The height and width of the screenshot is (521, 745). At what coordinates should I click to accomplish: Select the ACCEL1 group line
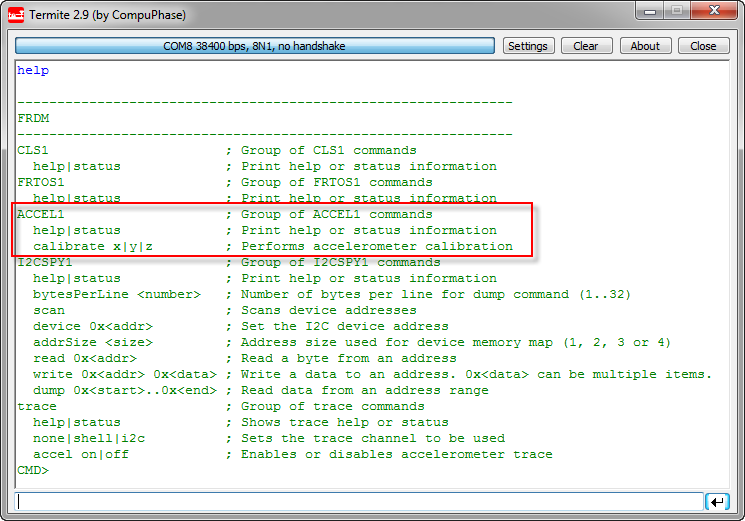(x=41, y=214)
